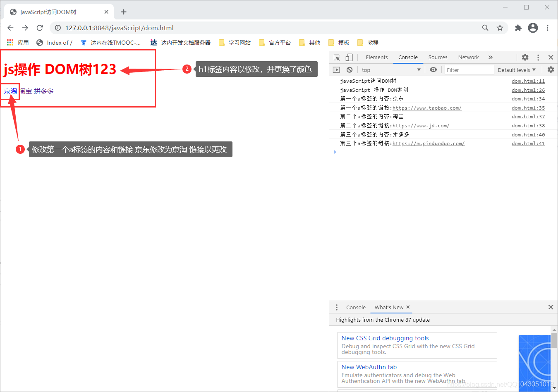Open the logged pinduoduo.com URL

429,143
